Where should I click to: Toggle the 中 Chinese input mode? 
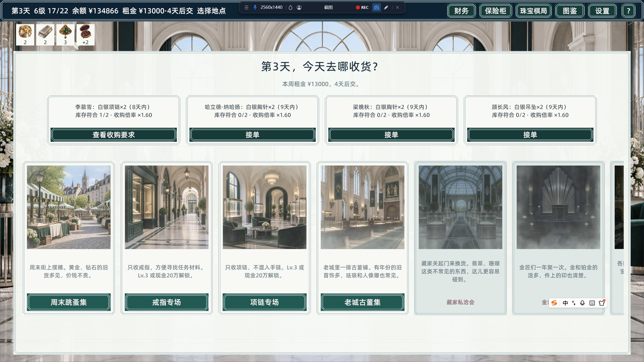[565, 303]
